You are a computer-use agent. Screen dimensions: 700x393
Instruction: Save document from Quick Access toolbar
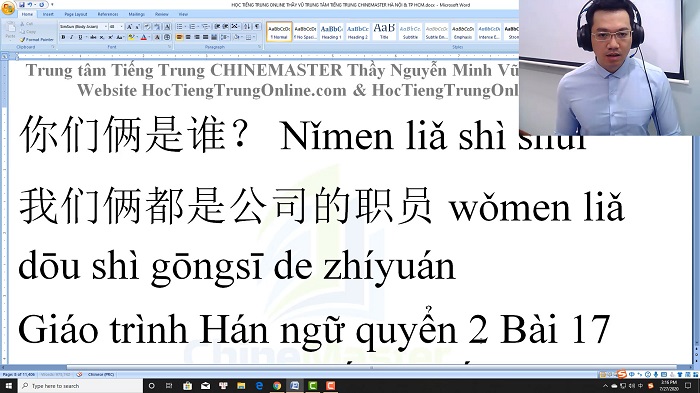(x=21, y=5)
